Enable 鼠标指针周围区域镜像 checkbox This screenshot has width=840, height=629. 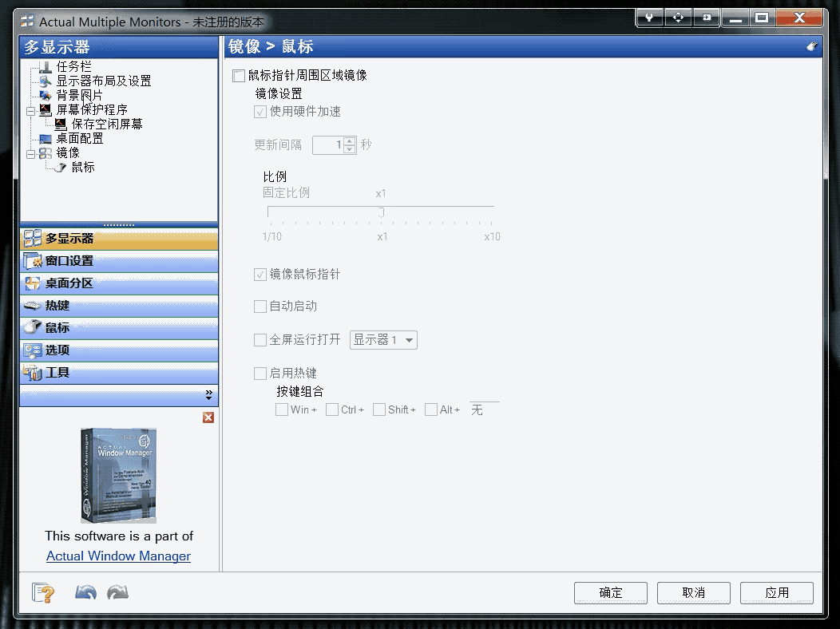[x=239, y=76]
